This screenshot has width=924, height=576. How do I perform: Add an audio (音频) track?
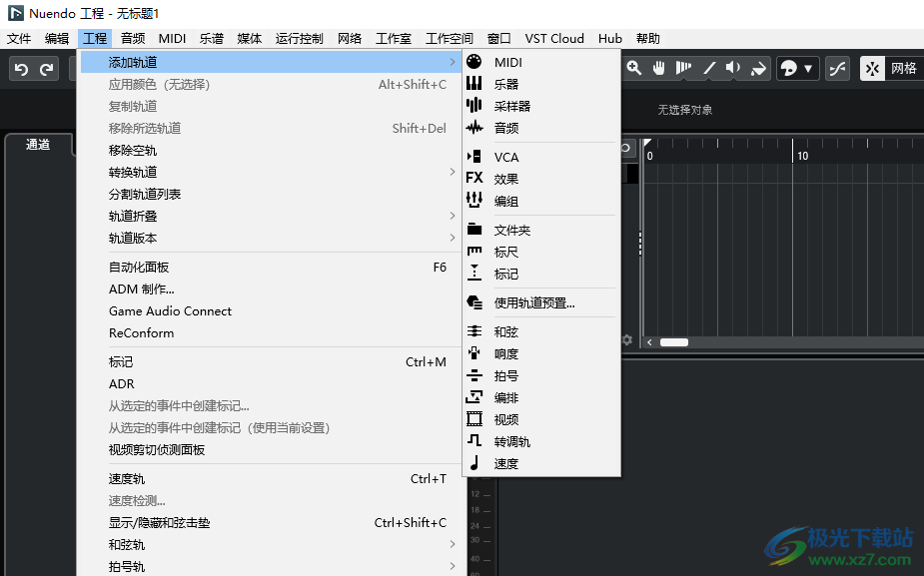(505, 129)
